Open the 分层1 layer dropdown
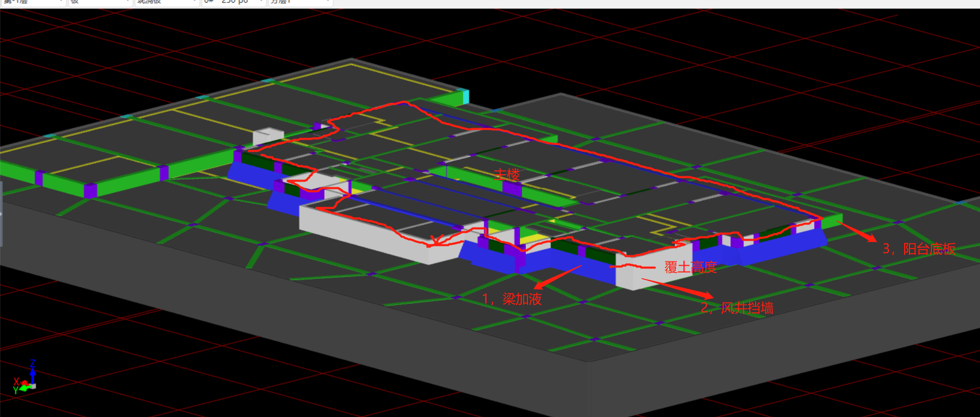Viewport: 980px width, 417px height. [x=300, y=3]
